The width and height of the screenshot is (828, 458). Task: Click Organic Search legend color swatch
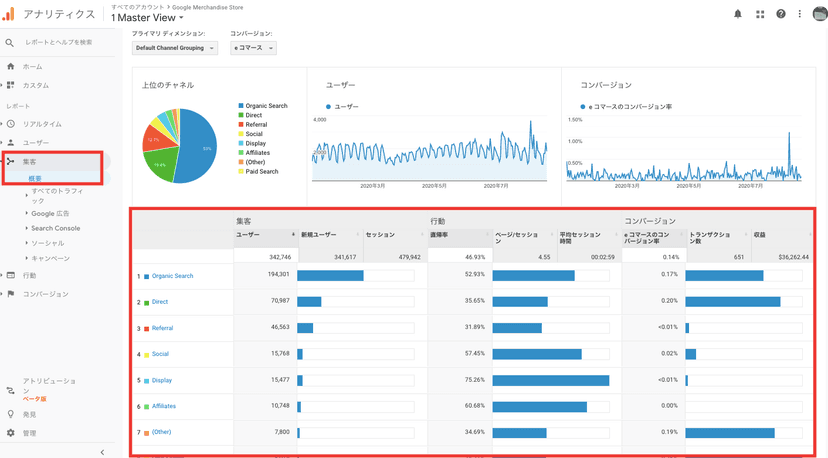241,106
